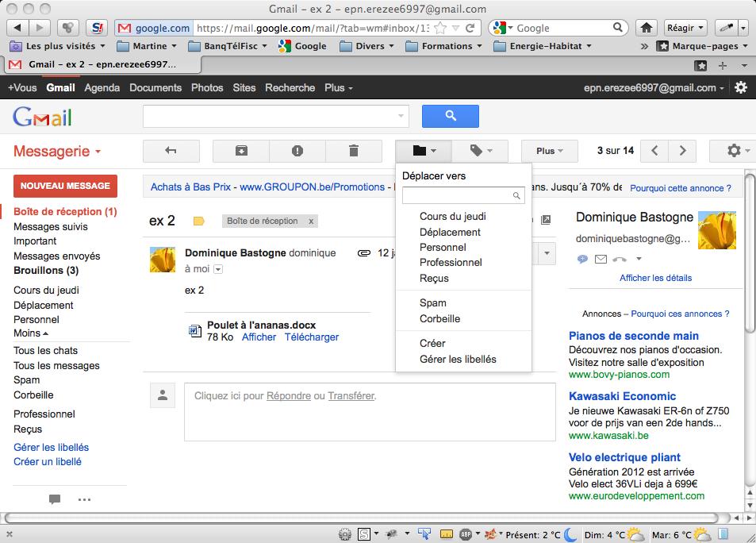The height and width of the screenshot is (543, 756).
Task: Open a new browser tab
Action: (722, 65)
